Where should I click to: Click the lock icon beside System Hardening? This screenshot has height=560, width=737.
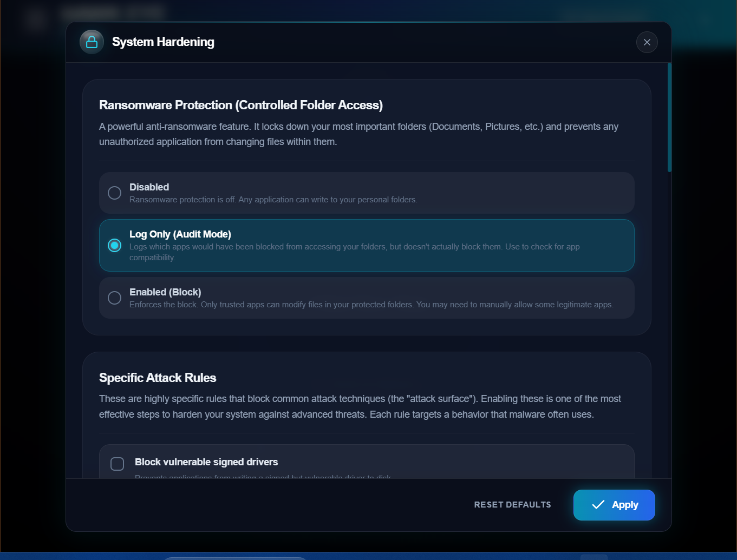click(x=92, y=42)
